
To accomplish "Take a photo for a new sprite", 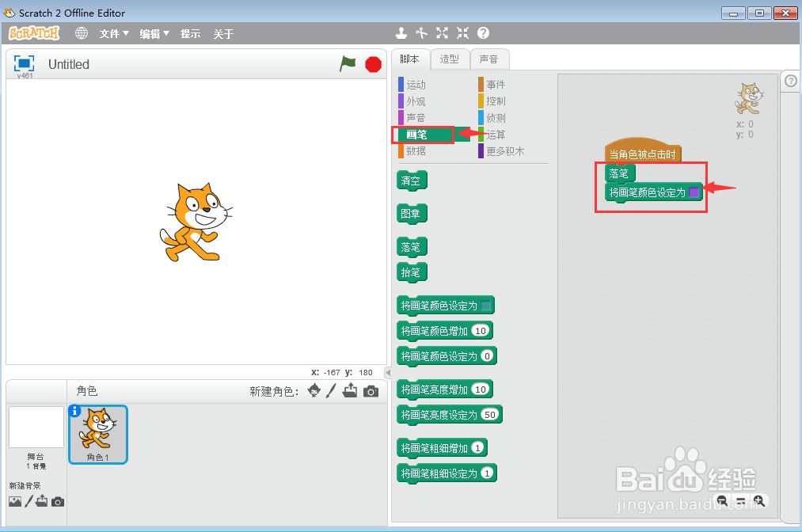I will click(370, 390).
